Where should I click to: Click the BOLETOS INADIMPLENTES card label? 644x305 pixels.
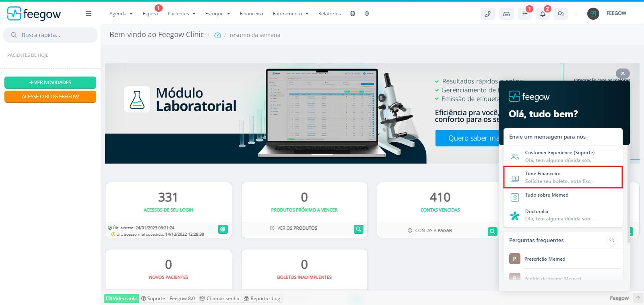(x=304, y=277)
